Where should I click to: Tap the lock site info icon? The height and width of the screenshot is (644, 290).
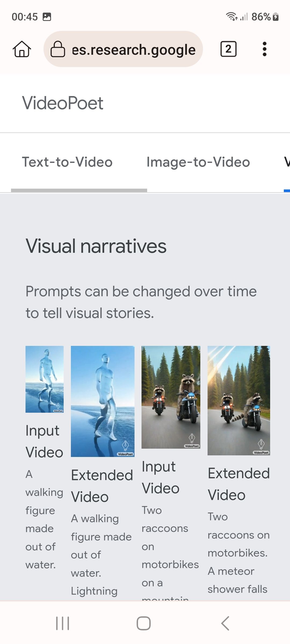58,49
